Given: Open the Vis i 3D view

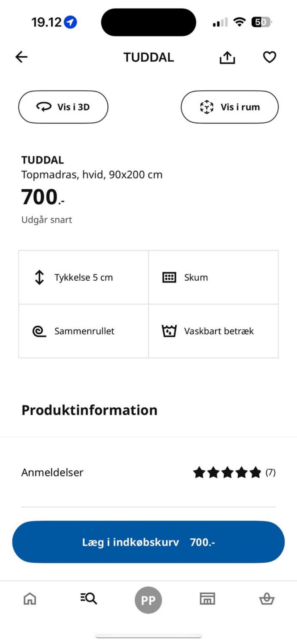Looking at the screenshot, I should (x=63, y=107).
